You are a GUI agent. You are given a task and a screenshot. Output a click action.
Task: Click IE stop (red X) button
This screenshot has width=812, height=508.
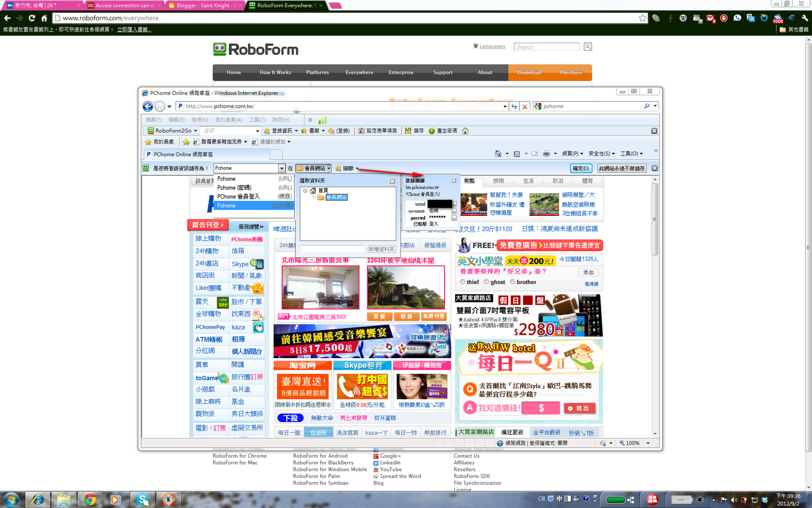pos(525,106)
